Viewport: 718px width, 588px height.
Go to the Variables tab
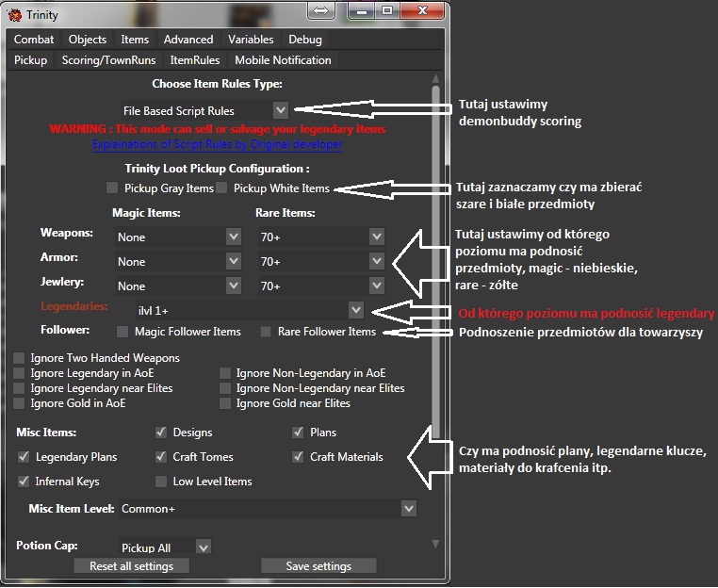pos(251,40)
